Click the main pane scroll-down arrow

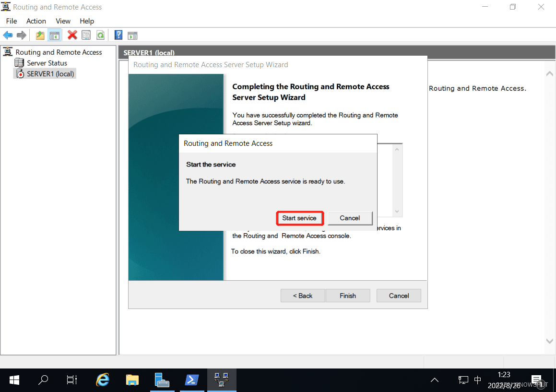(549, 341)
